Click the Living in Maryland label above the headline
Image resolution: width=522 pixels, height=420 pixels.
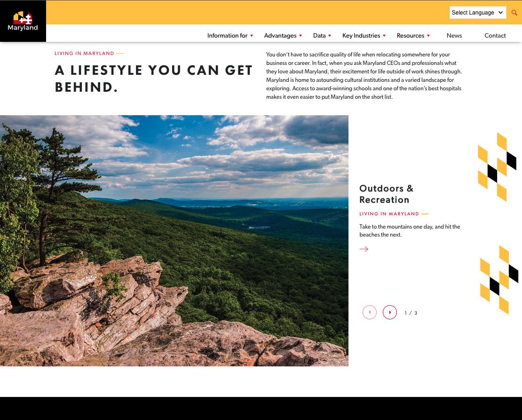click(x=84, y=53)
